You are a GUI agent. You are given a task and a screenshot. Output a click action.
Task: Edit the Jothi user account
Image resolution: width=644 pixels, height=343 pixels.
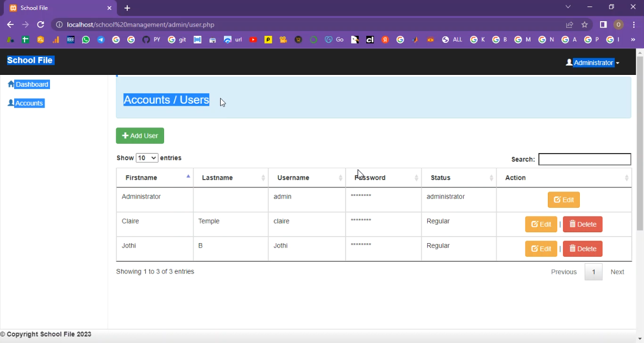click(x=541, y=249)
